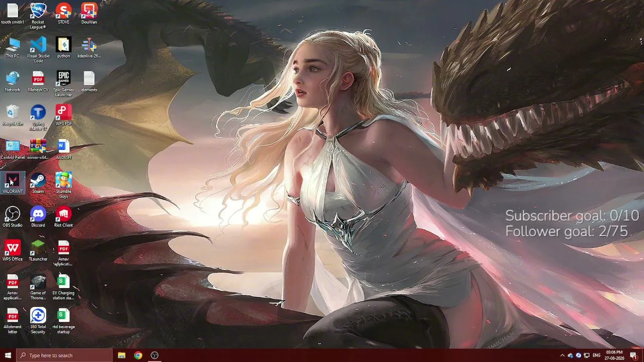
Task: Switch to OBS Studio in the taskbar
Action: coord(154,355)
